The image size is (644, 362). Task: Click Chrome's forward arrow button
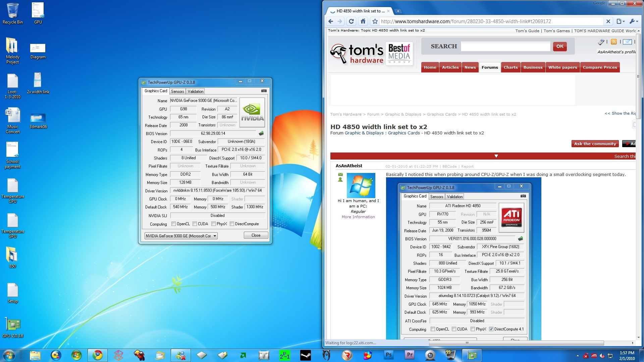(340, 21)
